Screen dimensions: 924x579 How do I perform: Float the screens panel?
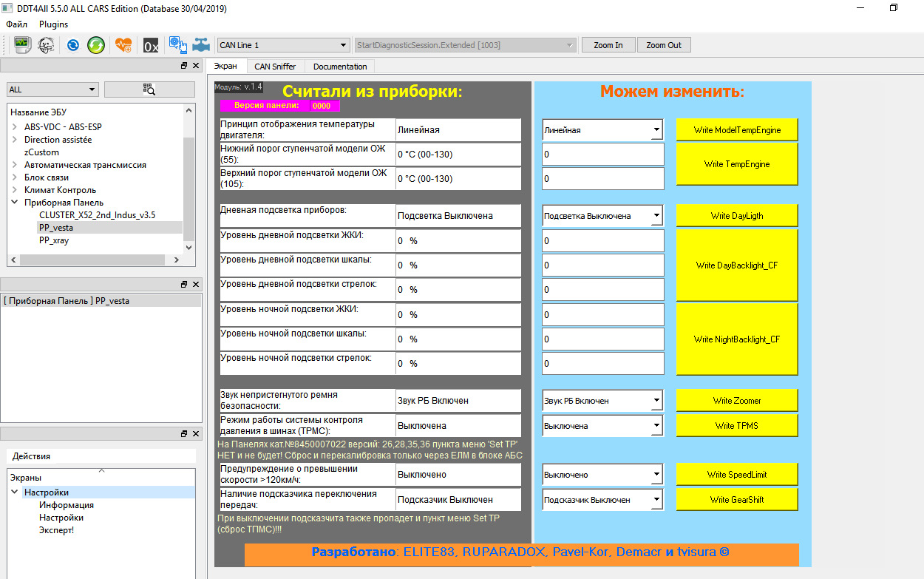click(x=184, y=433)
